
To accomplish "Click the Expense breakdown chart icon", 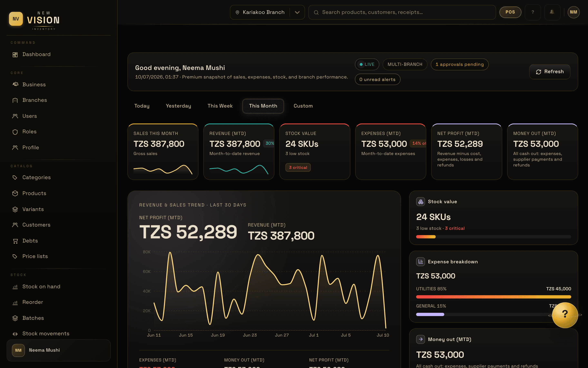I will click(421, 262).
